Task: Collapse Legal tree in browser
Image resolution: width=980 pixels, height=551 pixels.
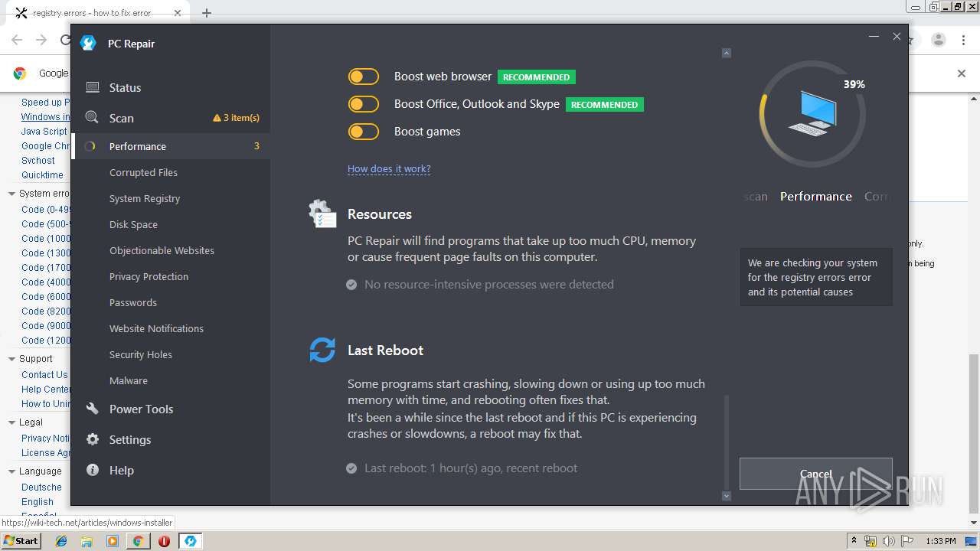Action: click(11, 422)
